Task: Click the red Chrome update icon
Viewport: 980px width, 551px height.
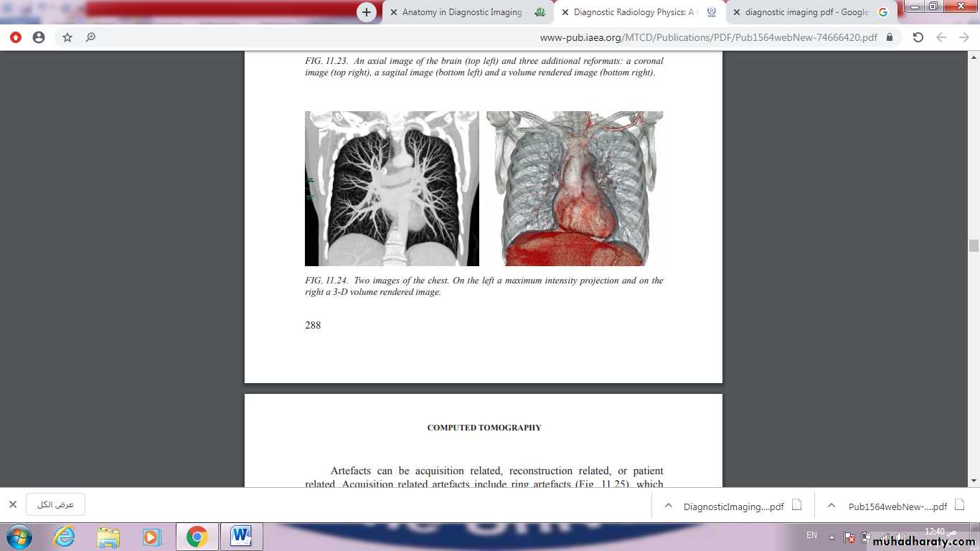Action: (16, 37)
